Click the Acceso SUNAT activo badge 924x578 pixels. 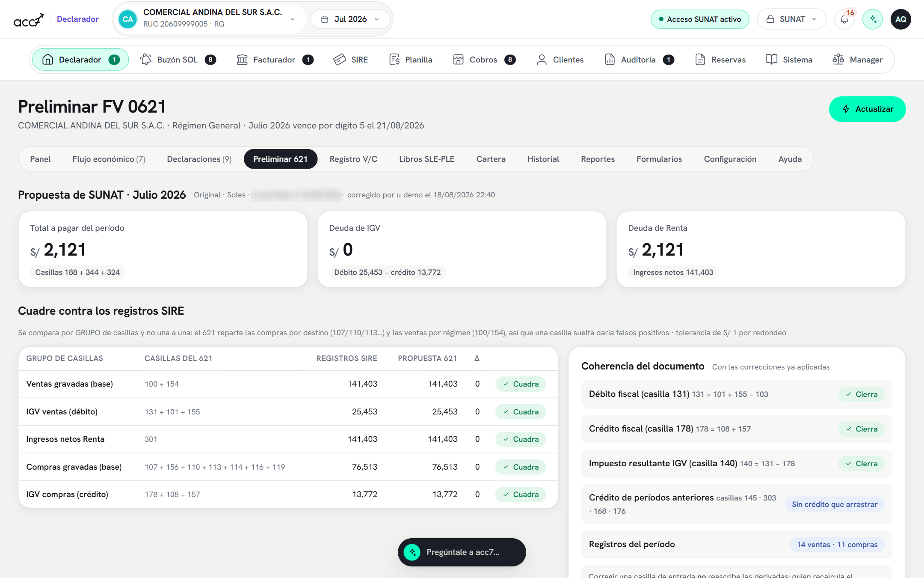click(699, 19)
